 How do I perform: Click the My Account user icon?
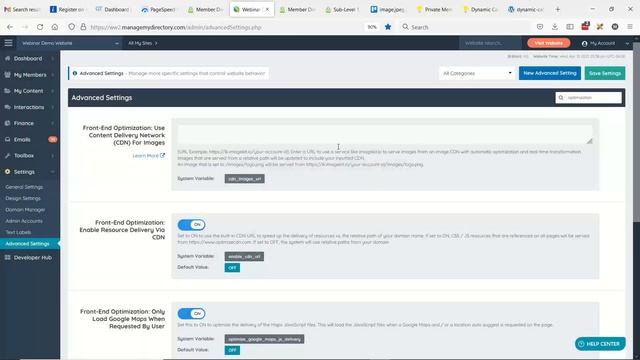(584, 43)
